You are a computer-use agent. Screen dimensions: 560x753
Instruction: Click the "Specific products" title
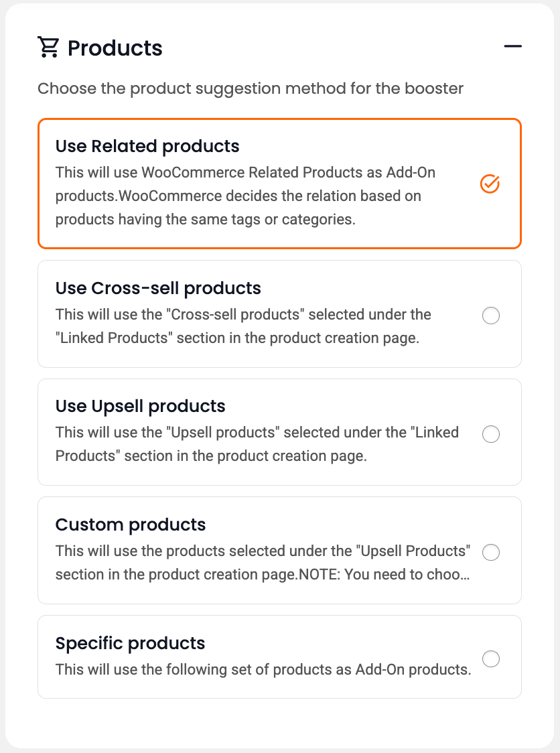click(130, 643)
